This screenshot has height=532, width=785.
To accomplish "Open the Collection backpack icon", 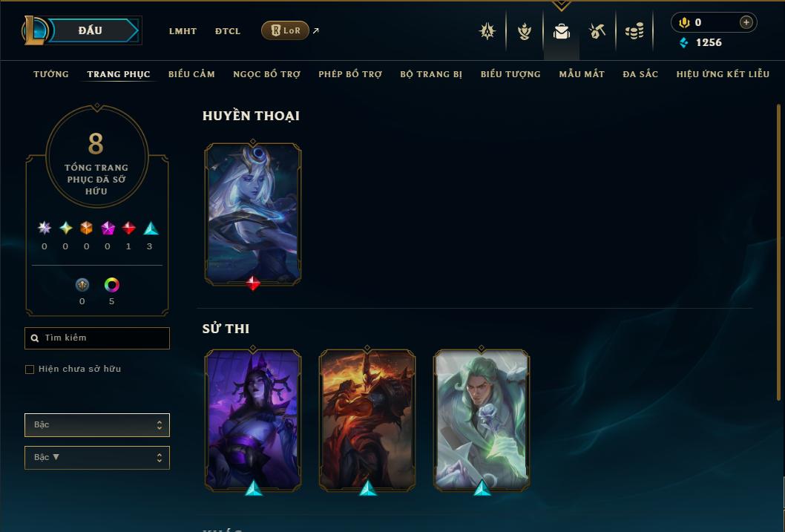I will [561, 32].
